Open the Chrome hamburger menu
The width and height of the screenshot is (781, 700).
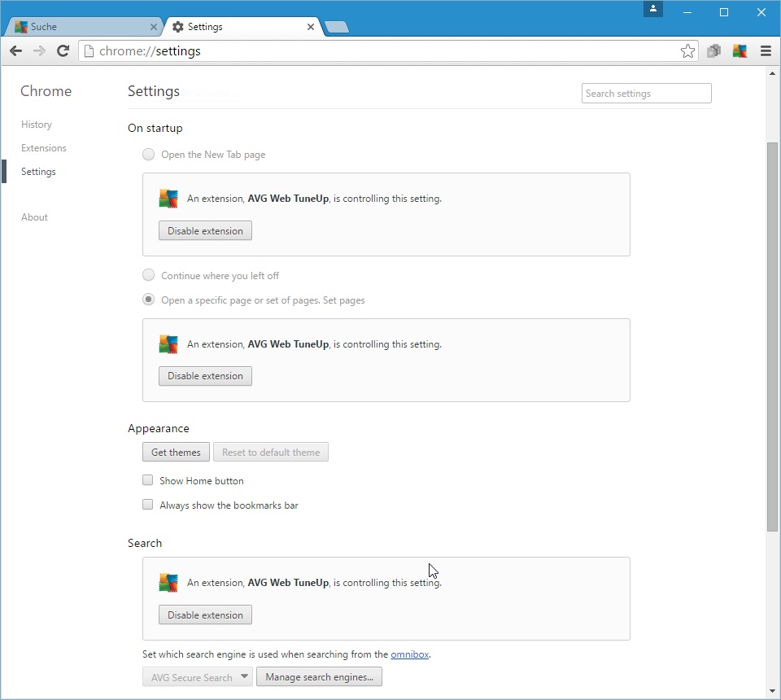click(x=766, y=50)
